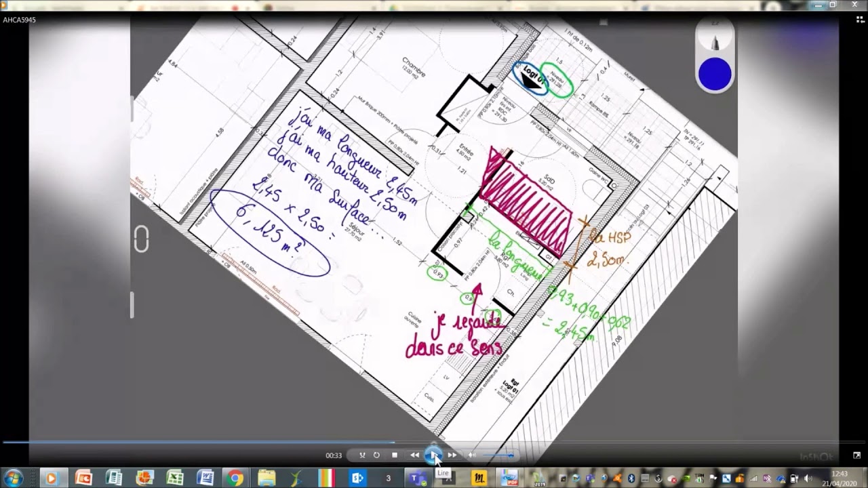
Task: Open the Word taskbar icon
Action: [x=205, y=478]
